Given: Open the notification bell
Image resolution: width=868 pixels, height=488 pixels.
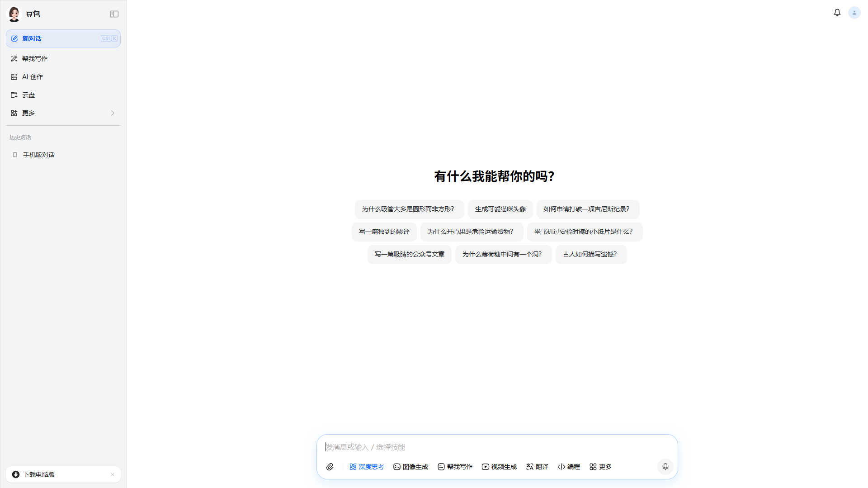Looking at the screenshot, I should coord(837,13).
